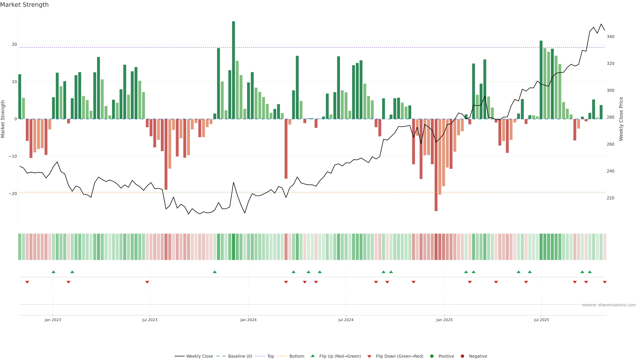Viewport: 644px width, 362px height.
Task: Click the Jan 2024 x-axis label
Action: point(248,320)
